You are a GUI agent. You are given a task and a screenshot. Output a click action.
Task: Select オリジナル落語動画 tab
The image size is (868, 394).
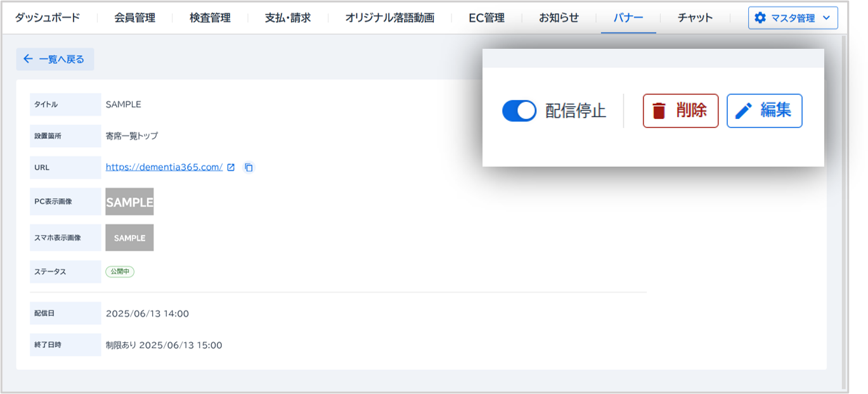point(389,18)
